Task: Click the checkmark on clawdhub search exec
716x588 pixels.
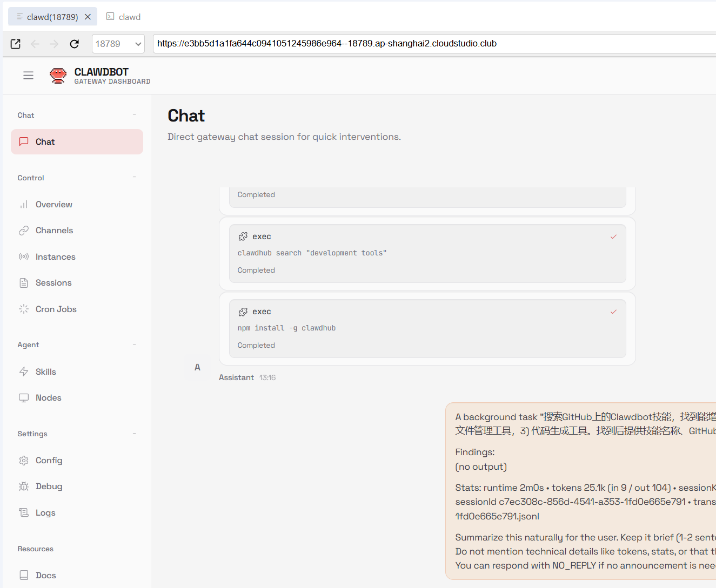Action: coord(613,236)
